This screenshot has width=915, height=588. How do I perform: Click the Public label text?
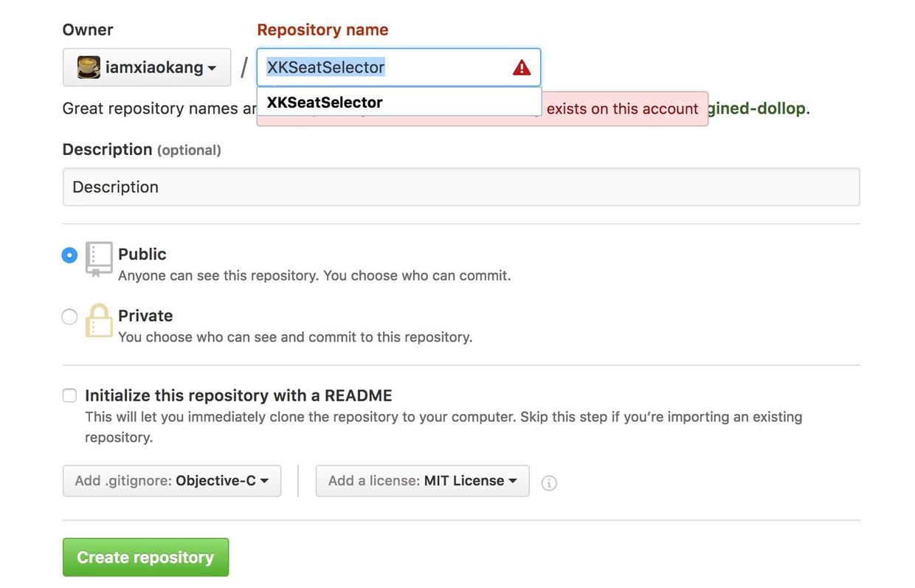(x=142, y=254)
